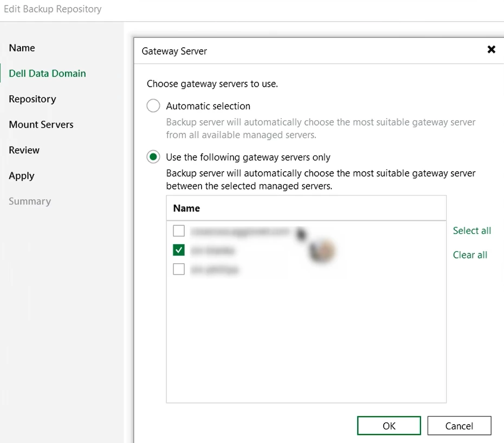Close the Gateway Server dialog

pyautogui.click(x=491, y=49)
